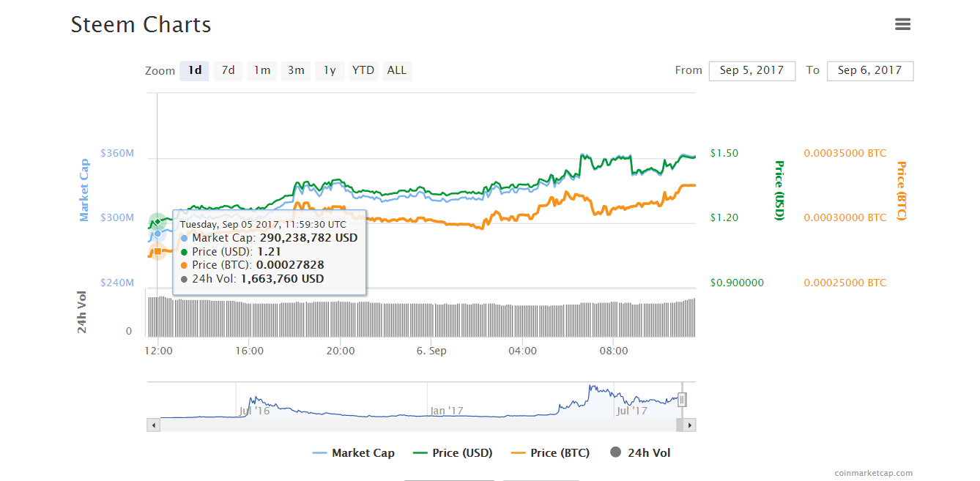Switch zoom to 3m
This screenshot has width=980, height=481.
click(296, 70)
